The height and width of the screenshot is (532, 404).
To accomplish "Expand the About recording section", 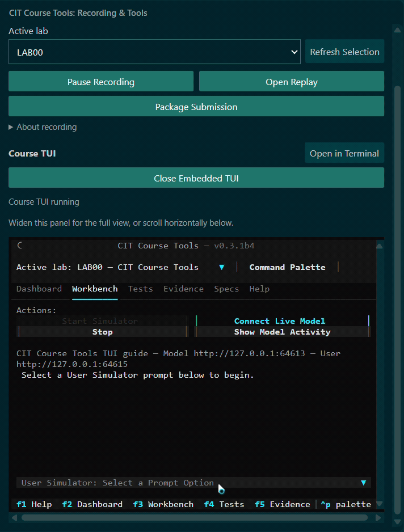I will (43, 127).
